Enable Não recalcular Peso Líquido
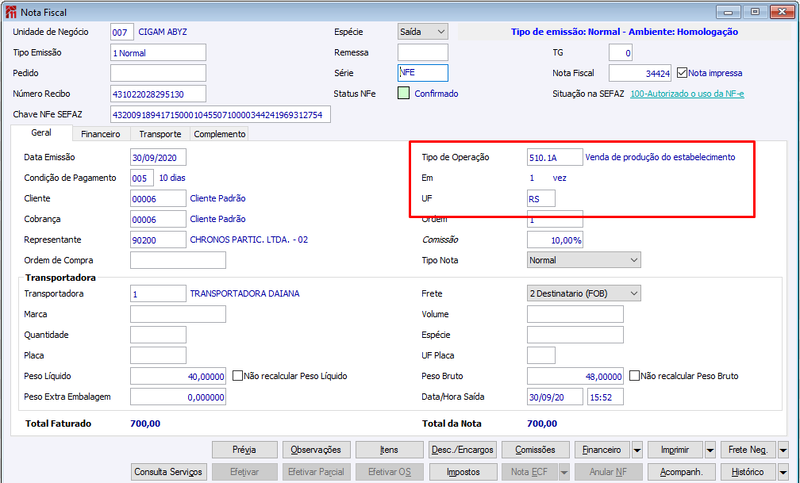The height and width of the screenshot is (483, 800). [x=237, y=376]
